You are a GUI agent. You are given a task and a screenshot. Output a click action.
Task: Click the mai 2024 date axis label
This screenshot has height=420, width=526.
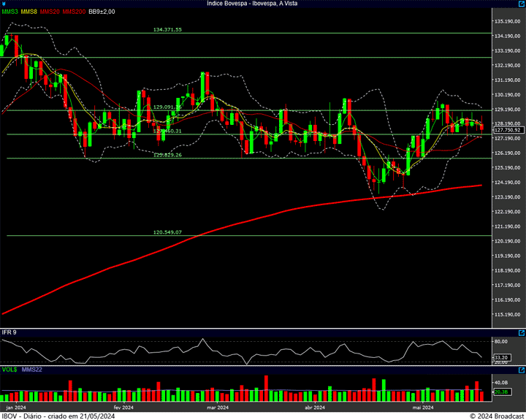pos(424,408)
